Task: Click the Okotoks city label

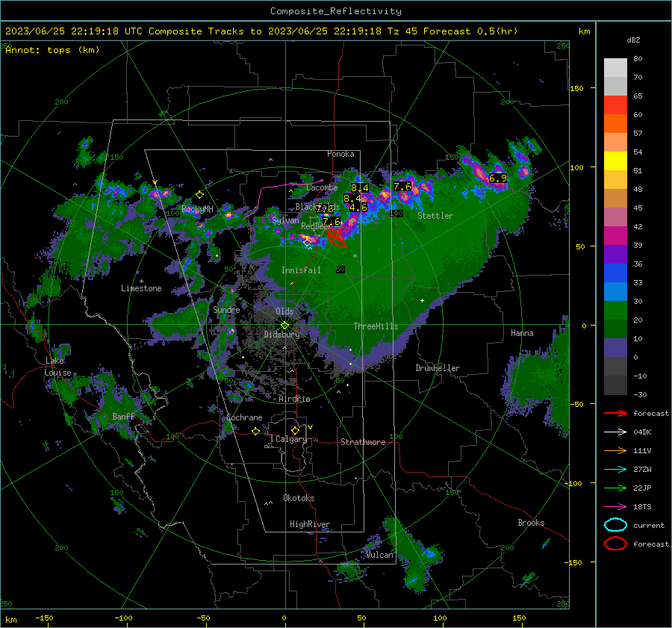Action: tap(299, 498)
